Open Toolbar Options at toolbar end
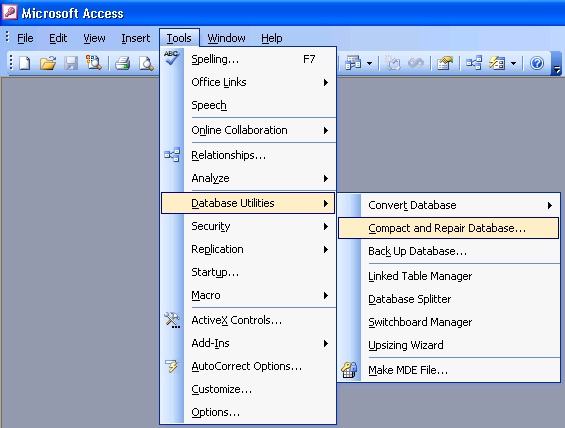 pos(557,63)
